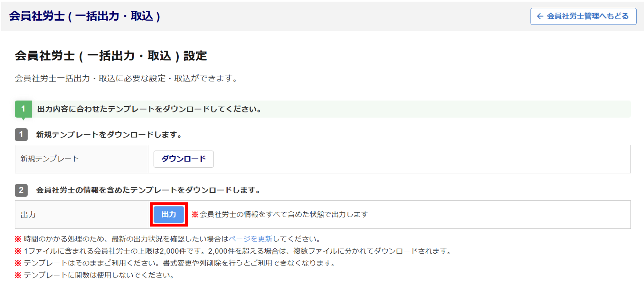The height and width of the screenshot is (281, 644).
Task: Click the red ※ mark beside the 出力 button
Action: point(195,214)
